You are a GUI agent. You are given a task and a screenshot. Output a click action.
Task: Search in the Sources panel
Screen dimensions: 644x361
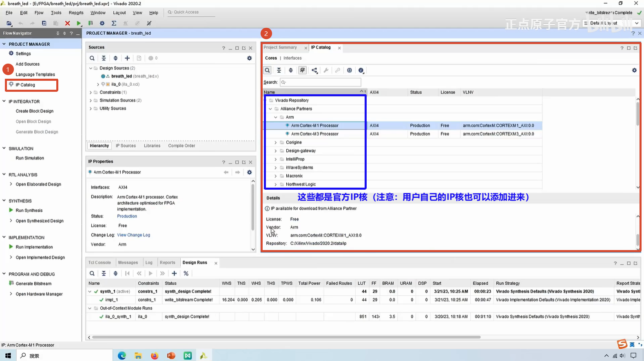[x=92, y=58]
